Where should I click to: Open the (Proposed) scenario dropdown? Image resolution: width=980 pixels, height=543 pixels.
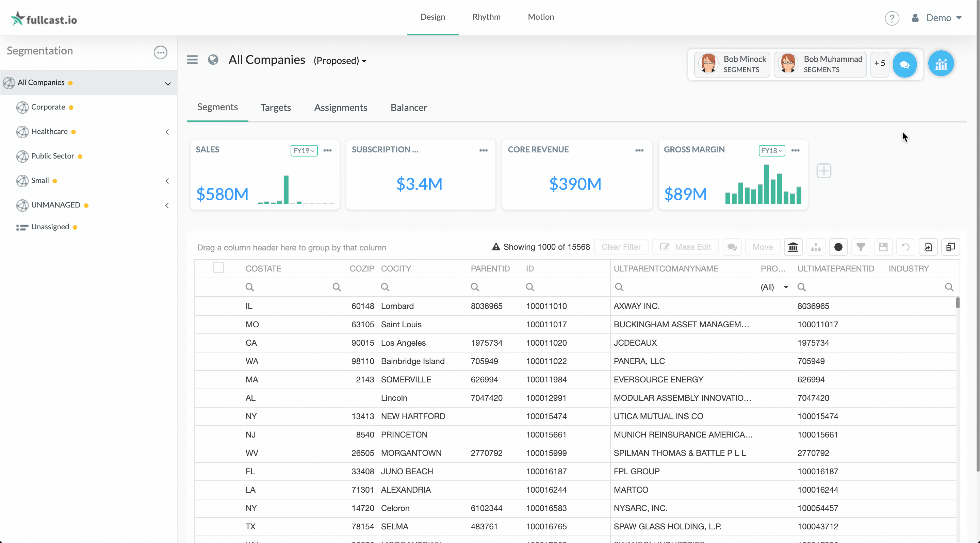(x=340, y=61)
